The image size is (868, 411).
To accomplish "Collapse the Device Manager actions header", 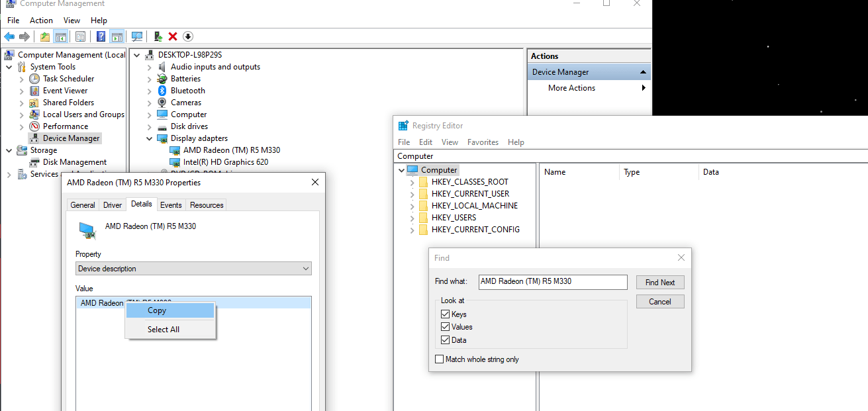I will (x=643, y=72).
